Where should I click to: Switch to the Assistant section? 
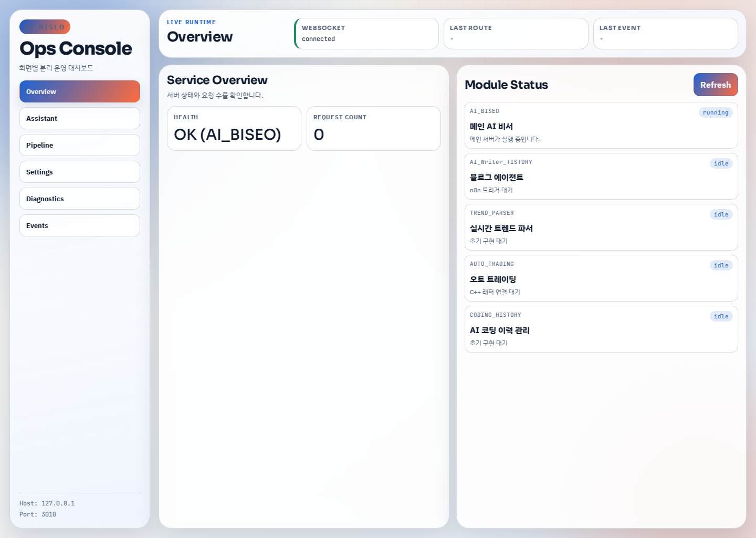coord(79,118)
